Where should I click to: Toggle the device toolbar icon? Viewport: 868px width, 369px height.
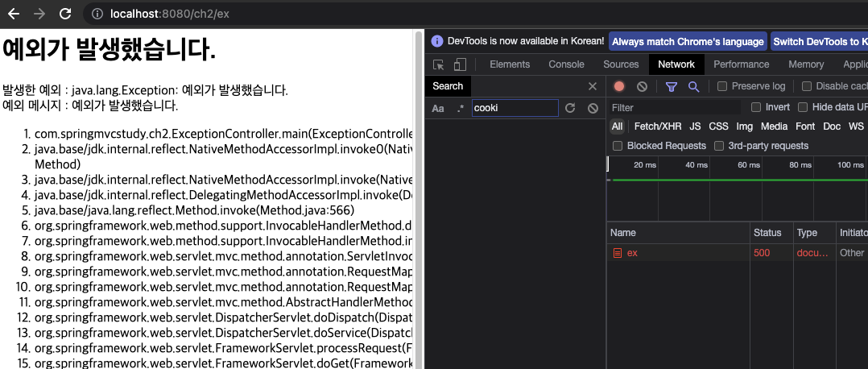(460, 64)
